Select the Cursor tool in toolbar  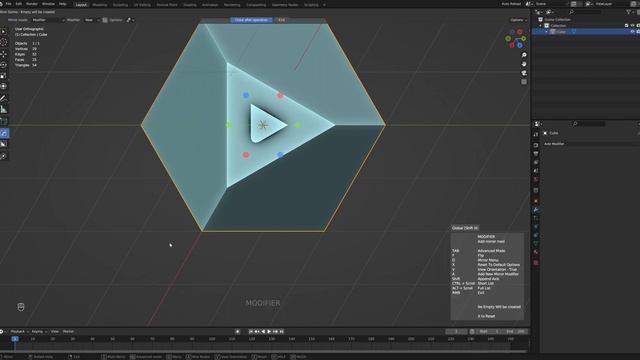tap(4, 42)
